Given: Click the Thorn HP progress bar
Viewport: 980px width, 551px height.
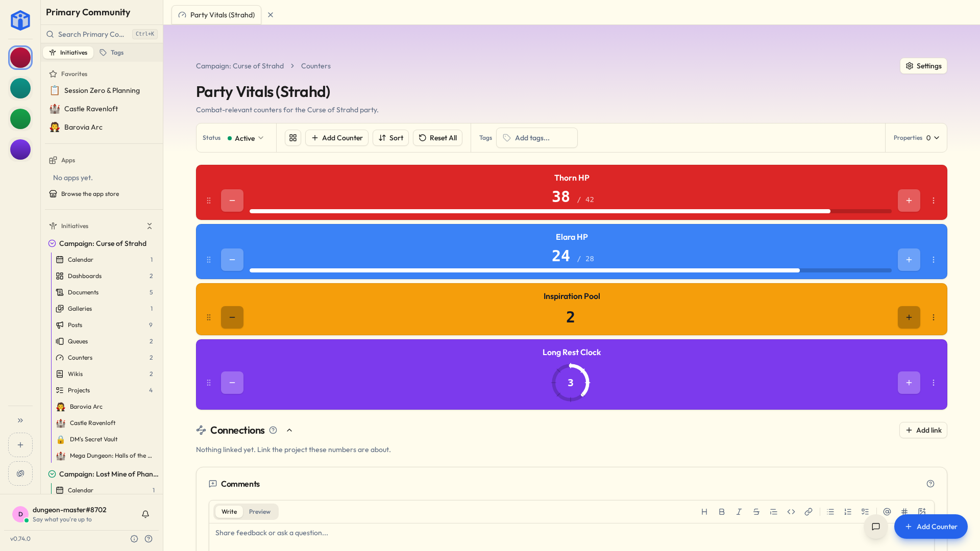Looking at the screenshot, I should click(x=571, y=211).
